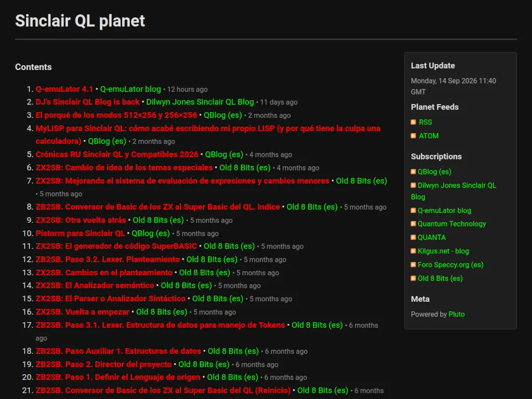Click feed icon beside QUANTA
The height and width of the screenshot is (399, 532).
click(413, 237)
